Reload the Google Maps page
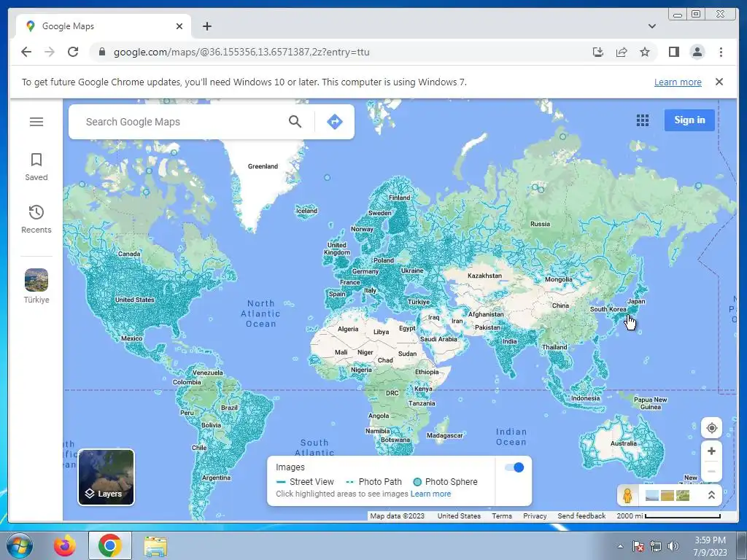The width and height of the screenshot is (747, 560). click(73, 52)
